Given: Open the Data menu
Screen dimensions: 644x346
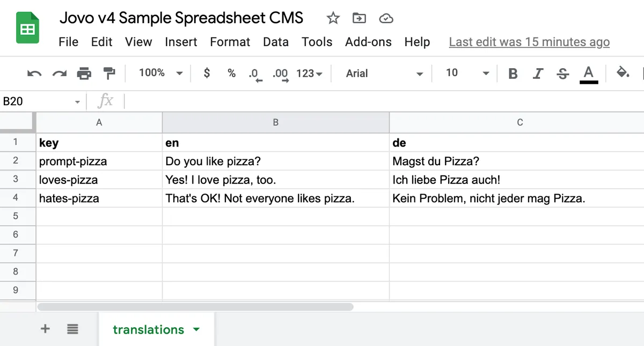Looking at the screenshot, I should pos(275,42).
